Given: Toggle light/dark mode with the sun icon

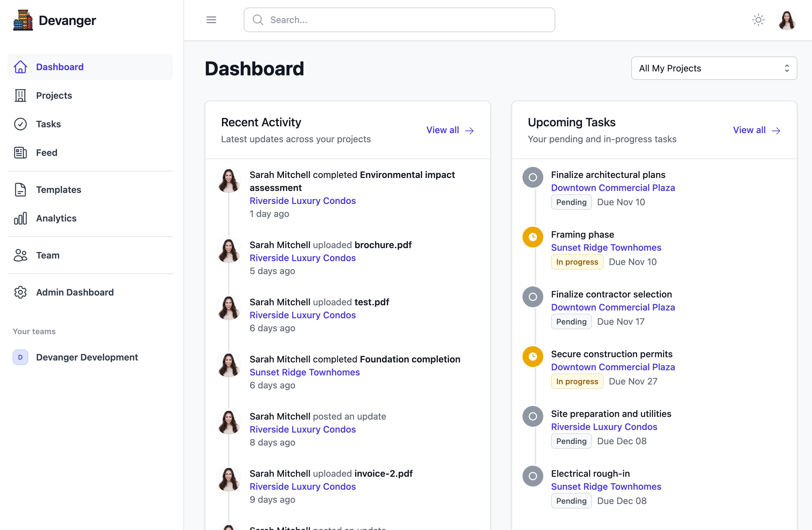Looking at the screenshot, I should 758,20.
